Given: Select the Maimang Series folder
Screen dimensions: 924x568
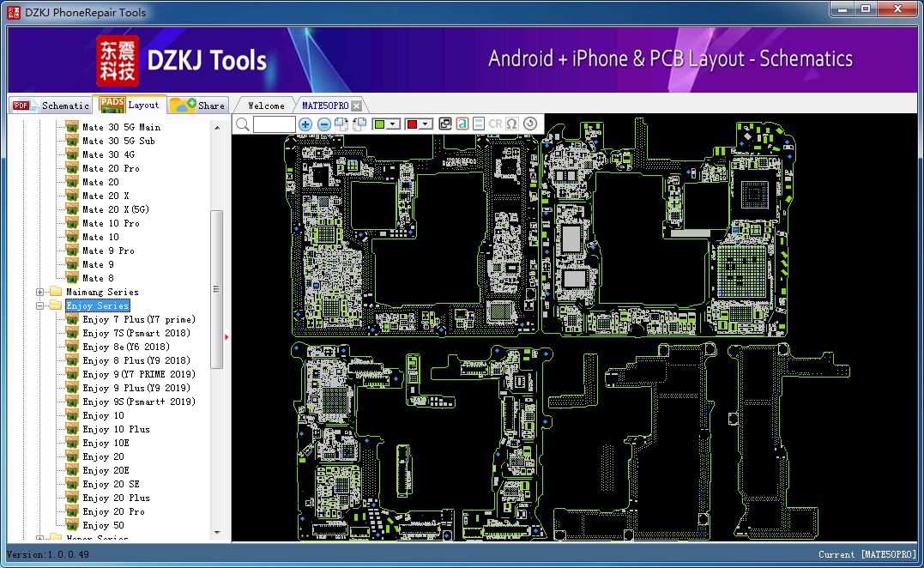Looking at the screenshot, I should (102, 293).
